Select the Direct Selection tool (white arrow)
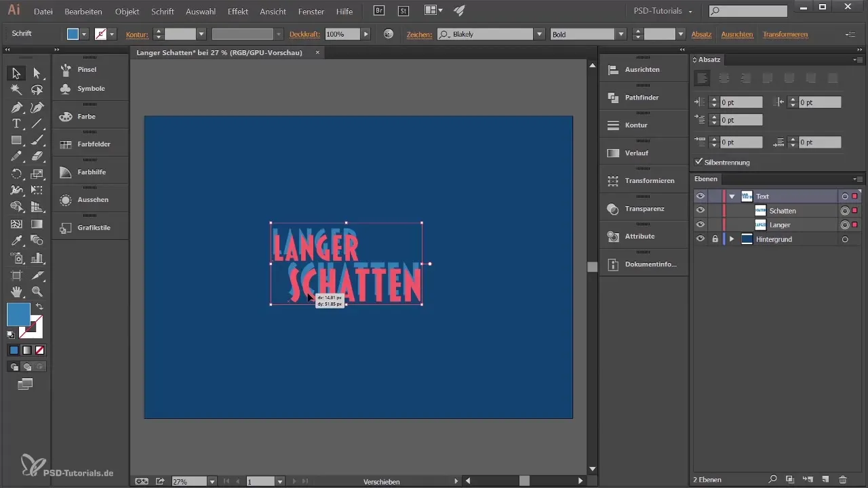The width and height of the screenshot is (868, 488). pos(37,73)
